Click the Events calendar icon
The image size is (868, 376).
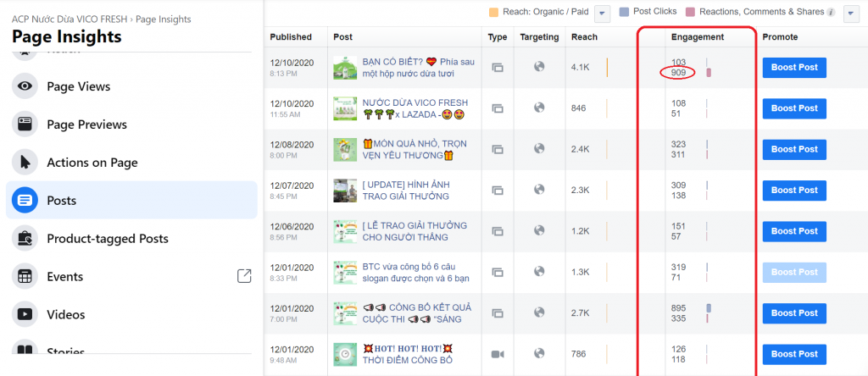click(25, 277)
